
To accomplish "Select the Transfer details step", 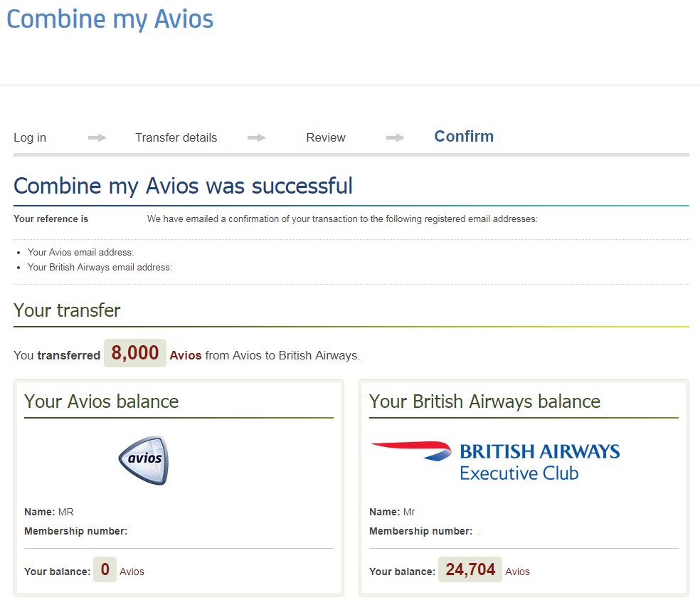I will 176,137.
